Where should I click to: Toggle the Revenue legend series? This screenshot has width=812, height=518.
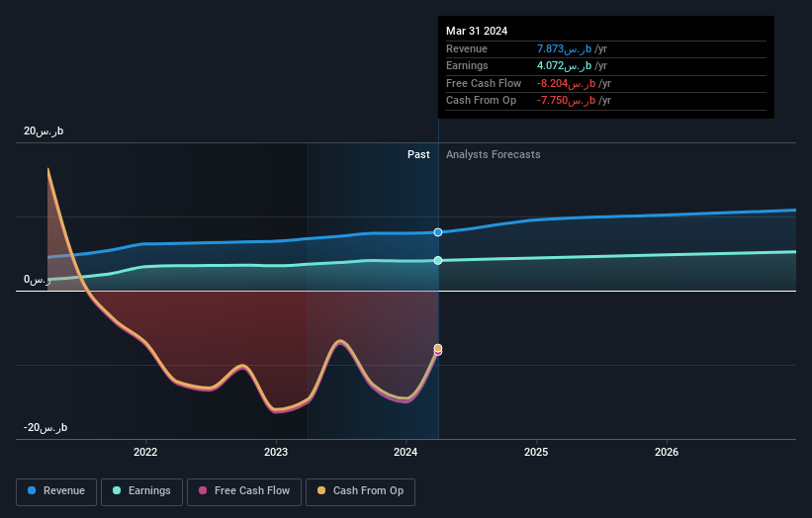tap(56, 491)
